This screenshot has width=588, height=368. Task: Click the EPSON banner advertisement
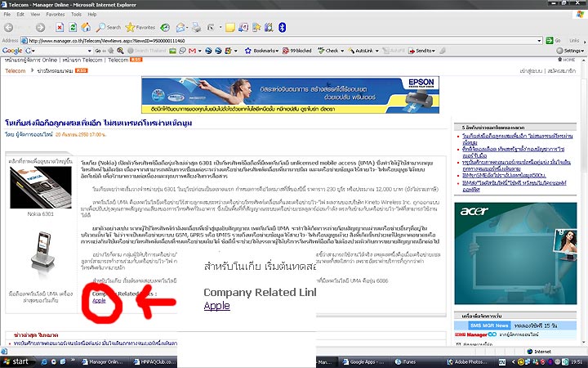290,95
